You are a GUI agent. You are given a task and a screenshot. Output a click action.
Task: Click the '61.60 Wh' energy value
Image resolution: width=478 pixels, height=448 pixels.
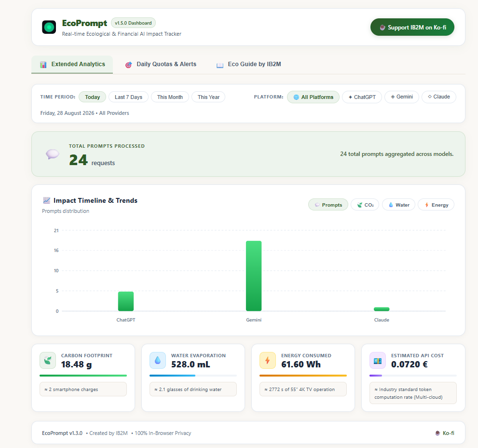tap(301, 364)
